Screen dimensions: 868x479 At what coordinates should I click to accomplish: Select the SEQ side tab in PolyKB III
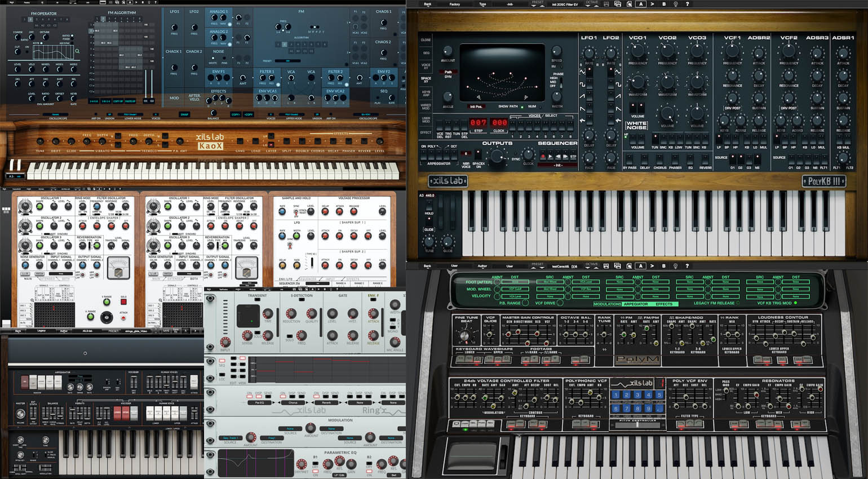click(426, 53)
